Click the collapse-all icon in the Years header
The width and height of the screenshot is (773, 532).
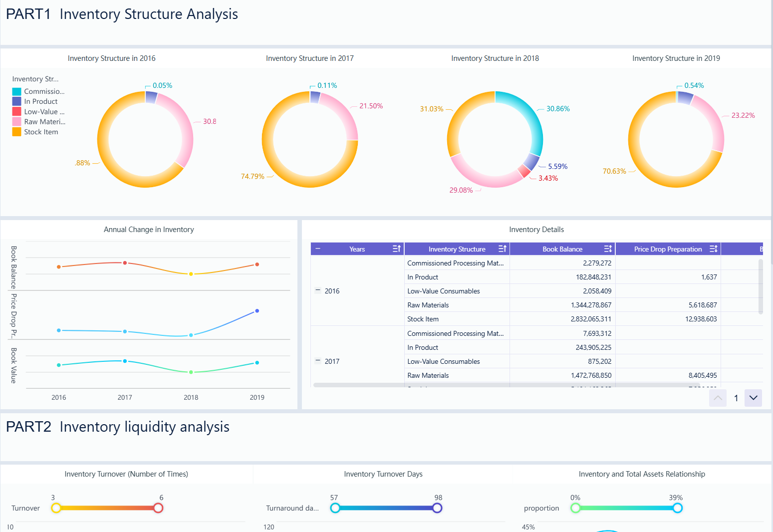(318, 249)
